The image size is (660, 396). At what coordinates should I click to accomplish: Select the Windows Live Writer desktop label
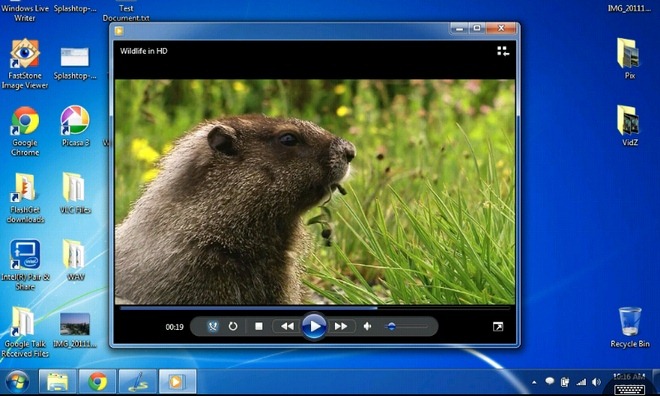point(25,13)
